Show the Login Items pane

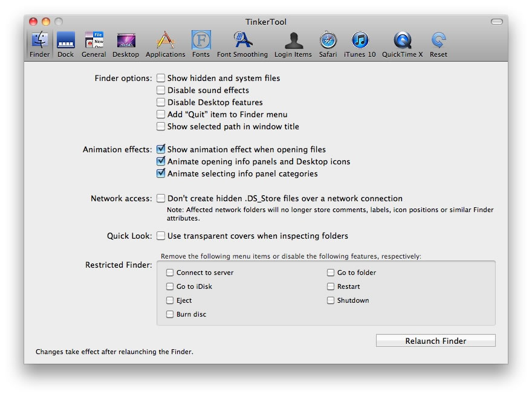pyautogui.click(x=294, y=44)
